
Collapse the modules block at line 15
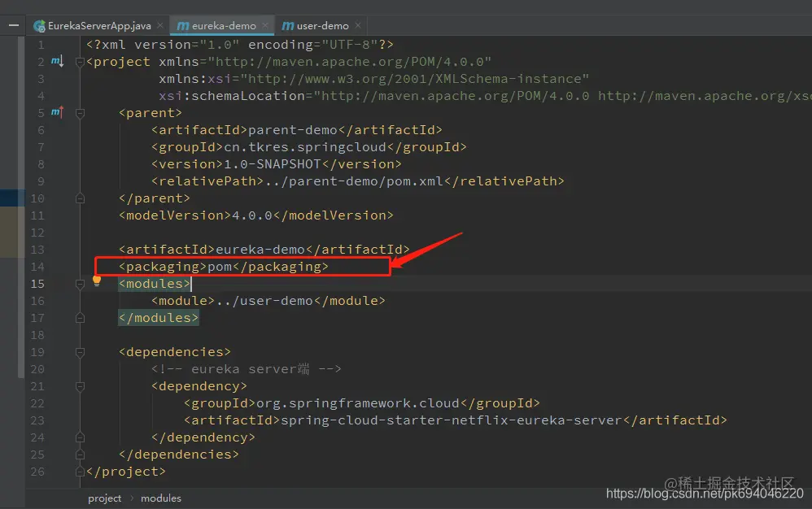click(x=80, y=284)
